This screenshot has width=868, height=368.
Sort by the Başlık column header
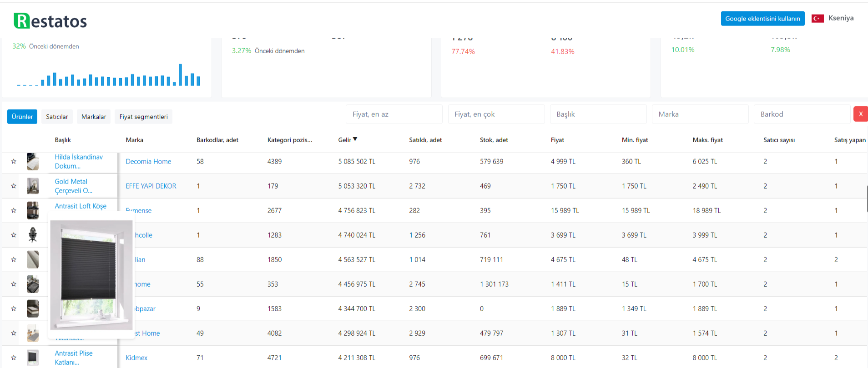tap(63, 140)
